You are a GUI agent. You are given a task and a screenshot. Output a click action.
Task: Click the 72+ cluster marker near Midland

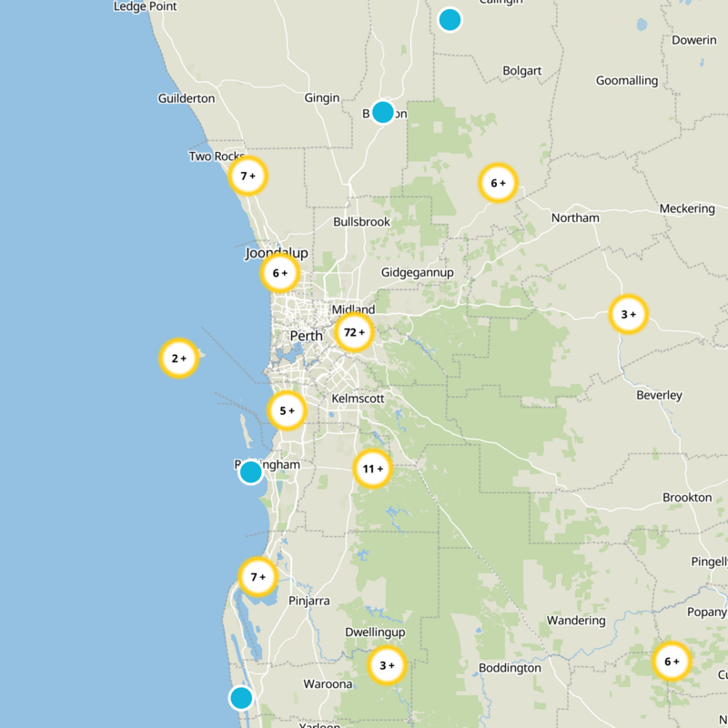[354, 333]
